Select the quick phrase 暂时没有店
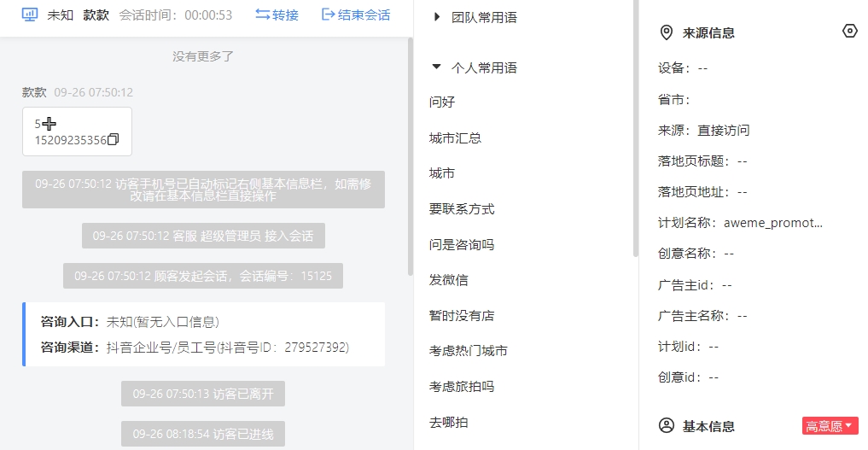The width and height of the screenshot is (868, 450). click(x=462, y=315)
